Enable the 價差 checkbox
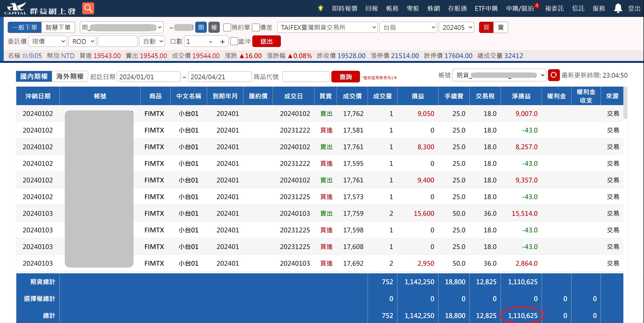644x323 pixels. (x=255, y=27)
